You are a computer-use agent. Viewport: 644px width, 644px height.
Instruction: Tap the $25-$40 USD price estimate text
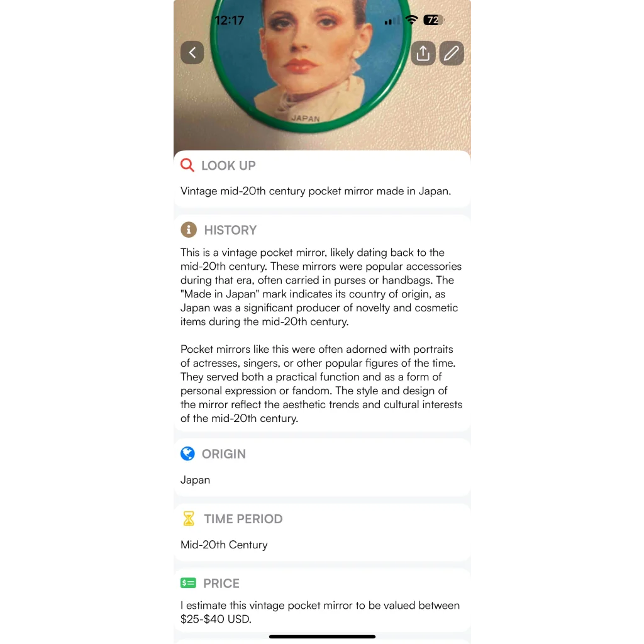pos(216,619)
